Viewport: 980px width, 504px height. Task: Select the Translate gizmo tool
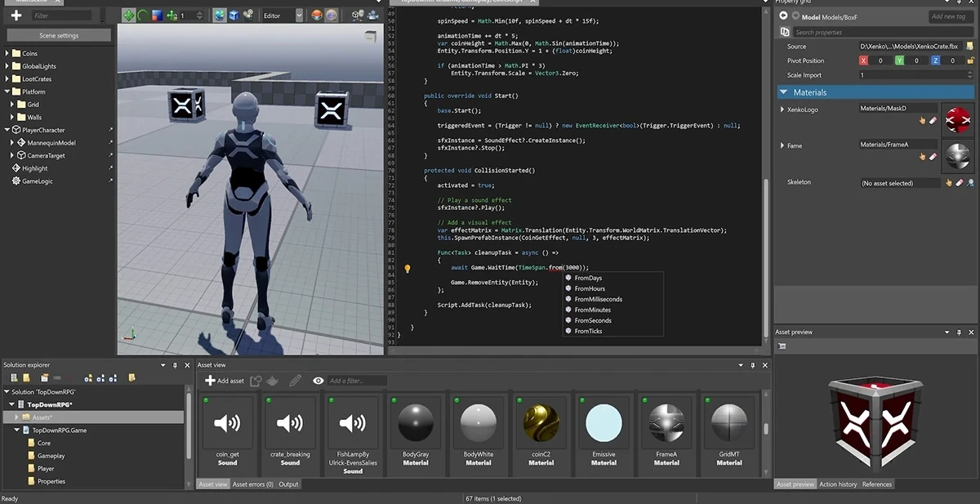point(129,16)
